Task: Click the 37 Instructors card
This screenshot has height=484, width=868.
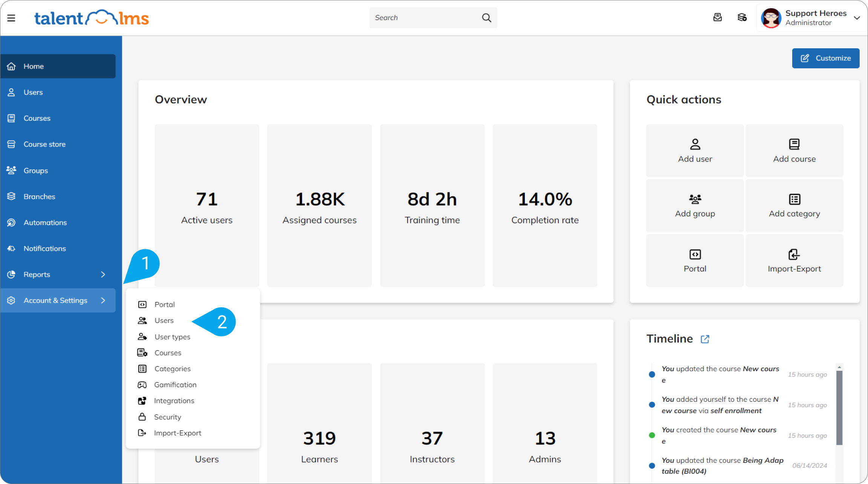Action: (432, 423)
